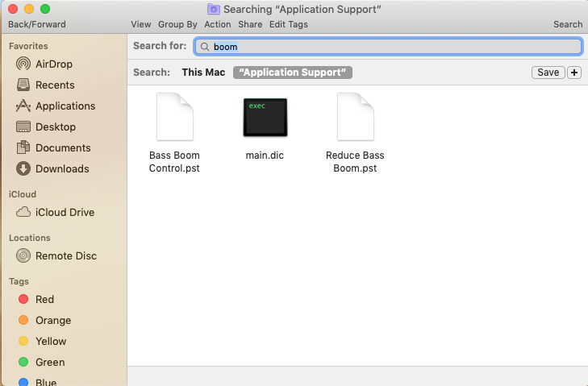Open Downloads in the sidebar

click(x=61, y=168)
